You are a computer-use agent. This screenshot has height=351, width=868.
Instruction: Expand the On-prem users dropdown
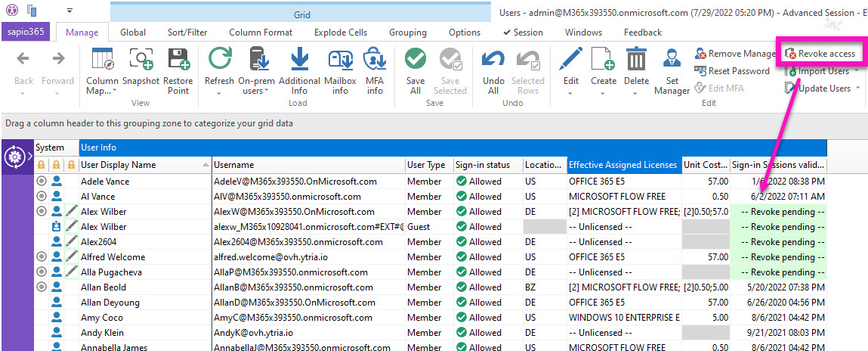click(x=267, y=92)
